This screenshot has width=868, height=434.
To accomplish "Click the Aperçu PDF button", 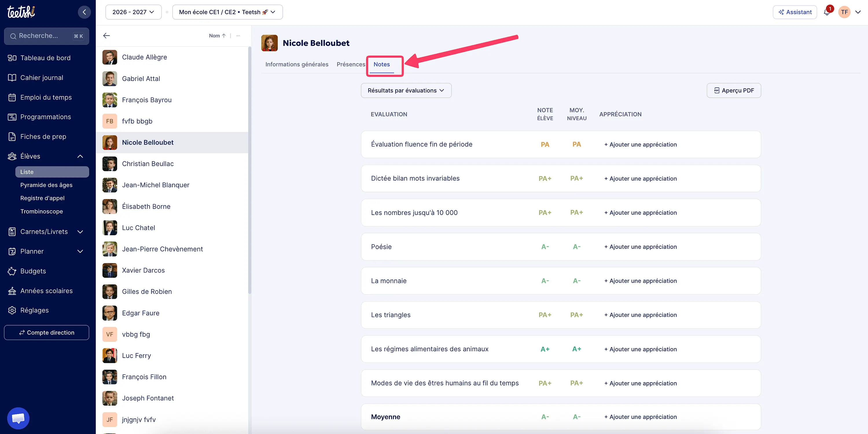I will coord(733,90).
